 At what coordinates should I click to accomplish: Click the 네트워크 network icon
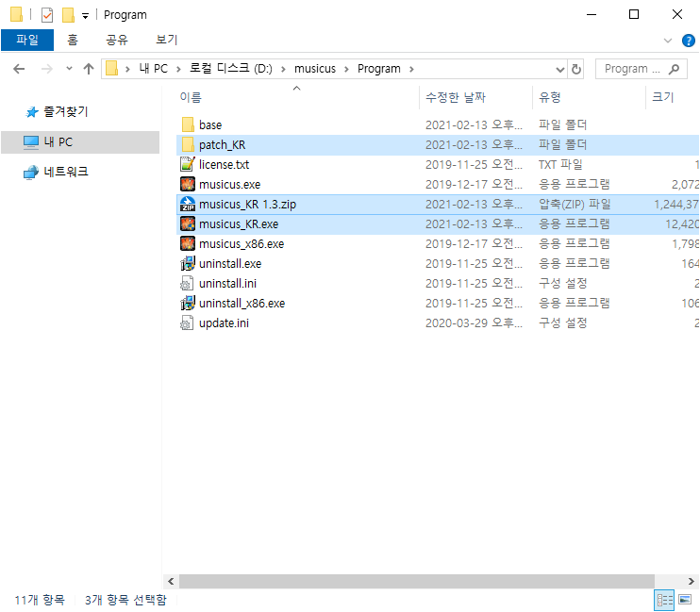[31, 173]
